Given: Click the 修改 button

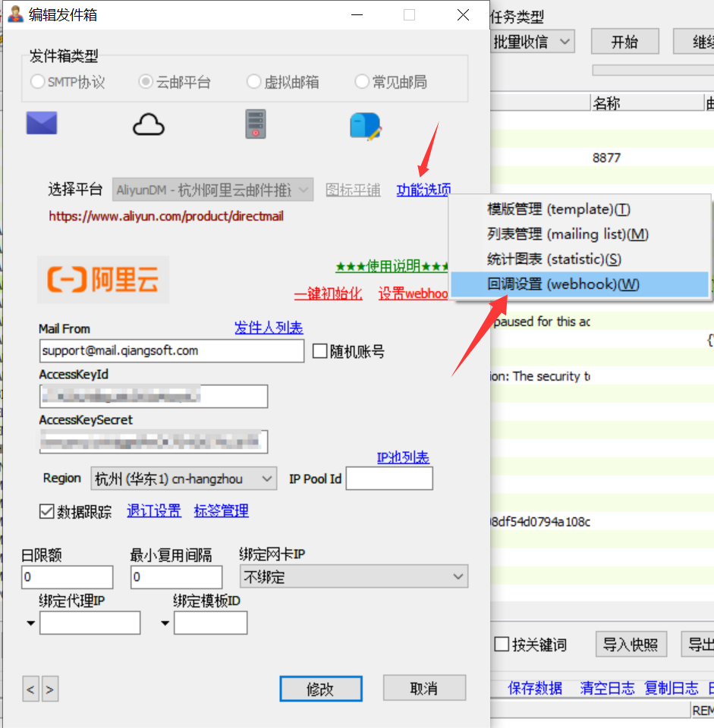Looking at the screenshot, I should click(320, 689).
